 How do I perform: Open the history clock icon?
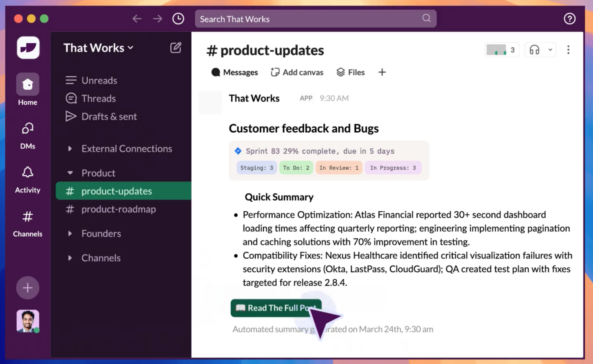coord(178,19)
